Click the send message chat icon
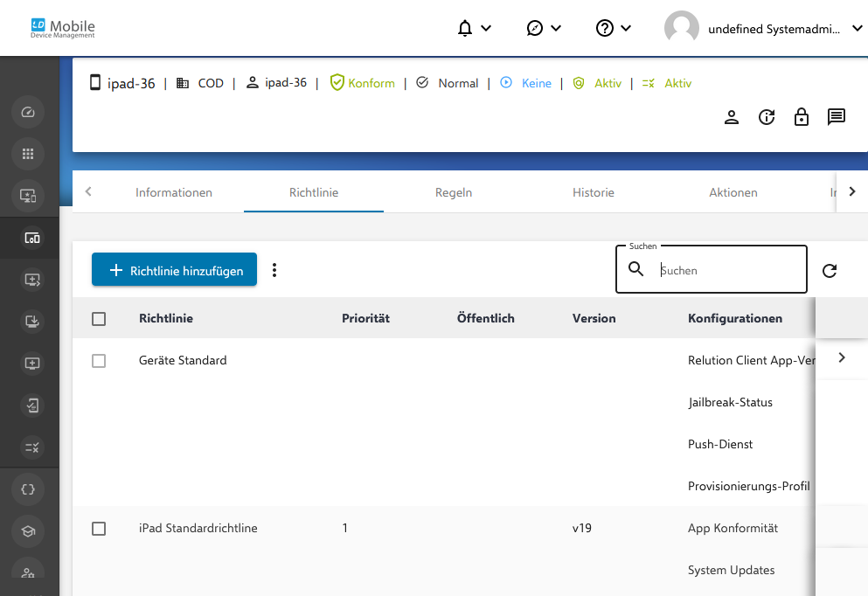Screen dimensions: 868x596 (836, 117)
